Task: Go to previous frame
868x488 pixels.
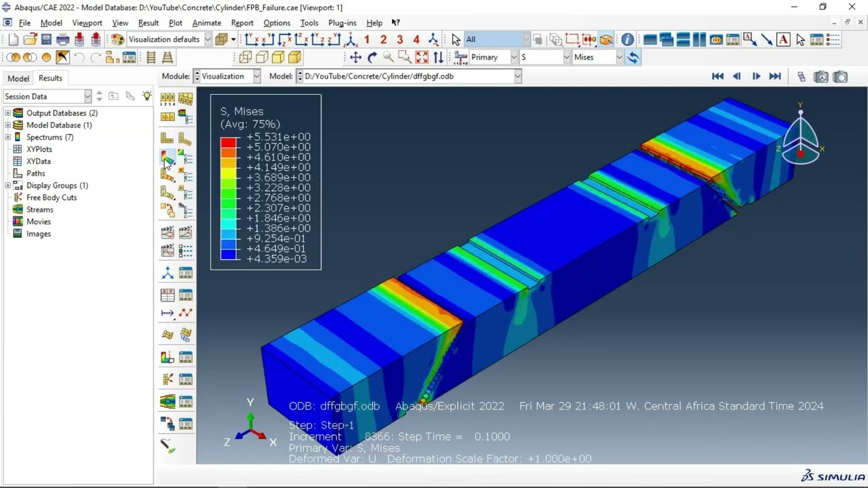Action: pos(736,77)
